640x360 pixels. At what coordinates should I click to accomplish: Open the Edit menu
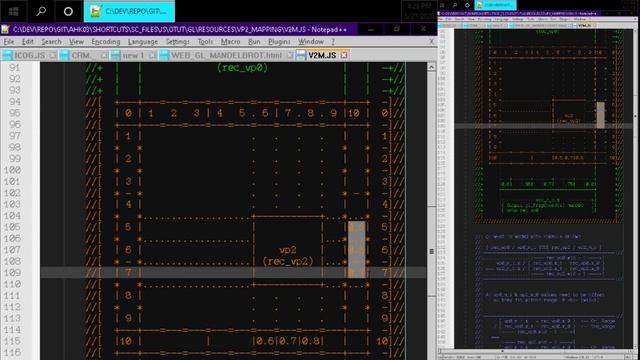[x=28, y=42]
